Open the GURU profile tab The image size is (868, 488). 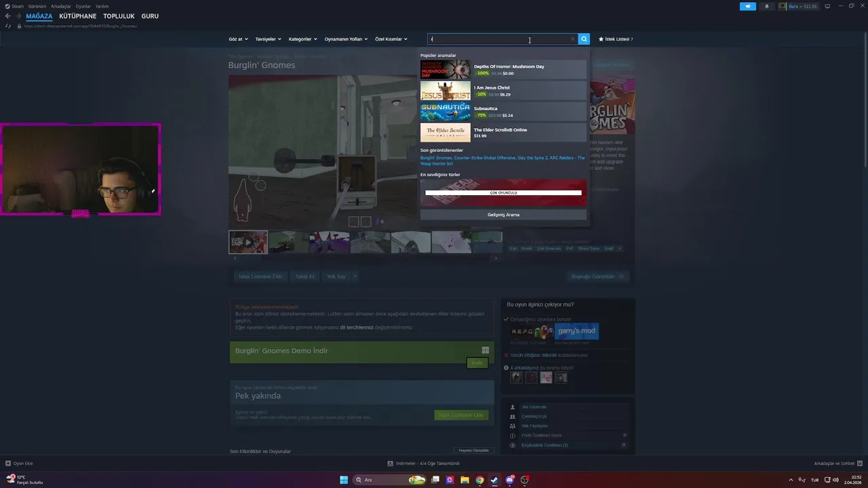tap(150, 16)
